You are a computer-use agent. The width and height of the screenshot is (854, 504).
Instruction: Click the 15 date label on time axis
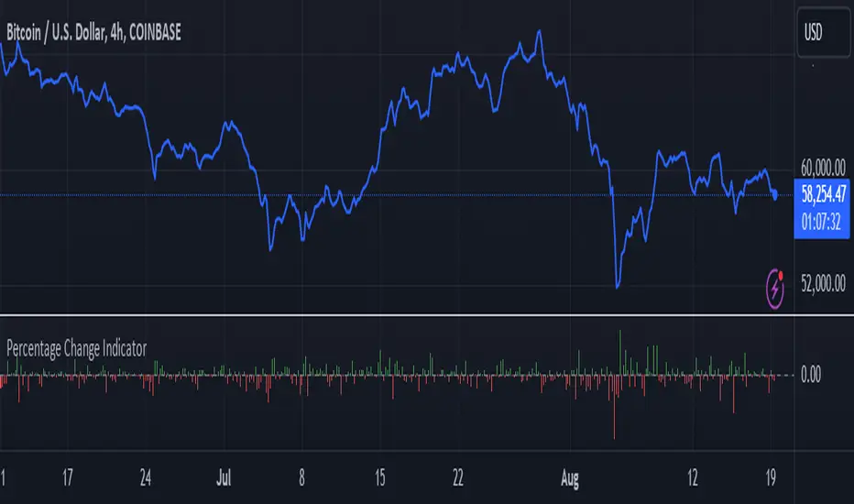380,477
